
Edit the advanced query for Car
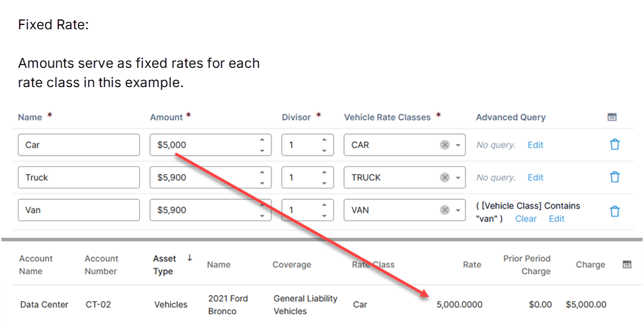pos(535,145)
